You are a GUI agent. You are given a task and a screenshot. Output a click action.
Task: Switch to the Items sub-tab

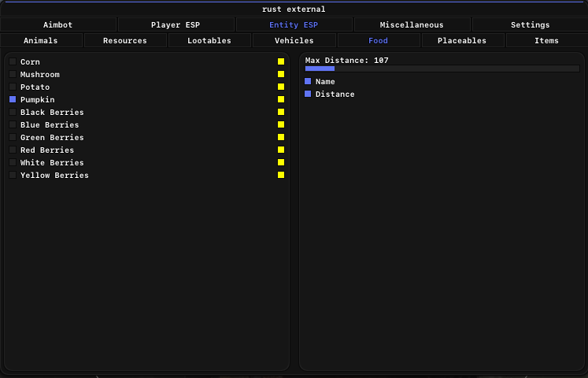(x=547, y=40)
